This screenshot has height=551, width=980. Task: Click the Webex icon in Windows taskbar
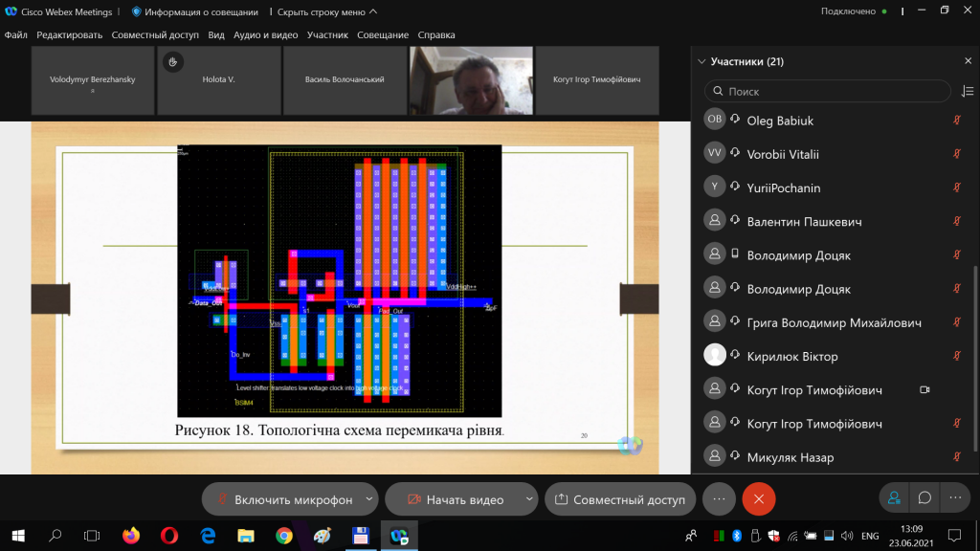pyautogui.click(x=397, y=535)
